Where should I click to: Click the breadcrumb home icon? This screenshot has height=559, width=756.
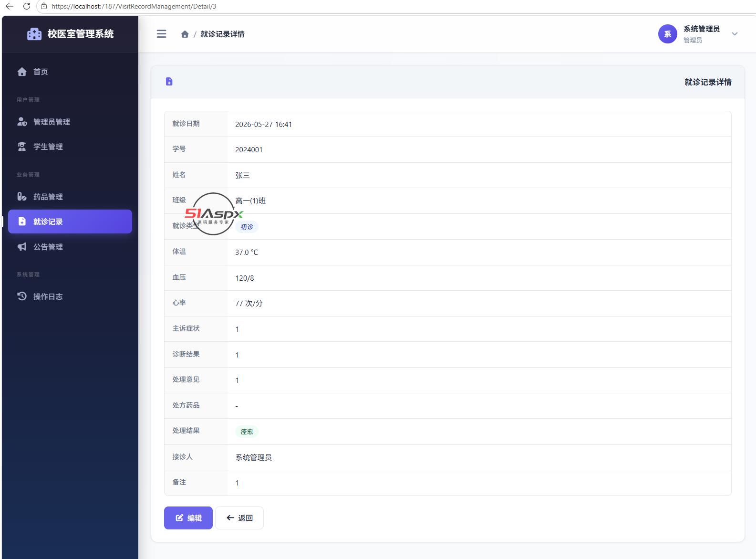click(185, 34)
